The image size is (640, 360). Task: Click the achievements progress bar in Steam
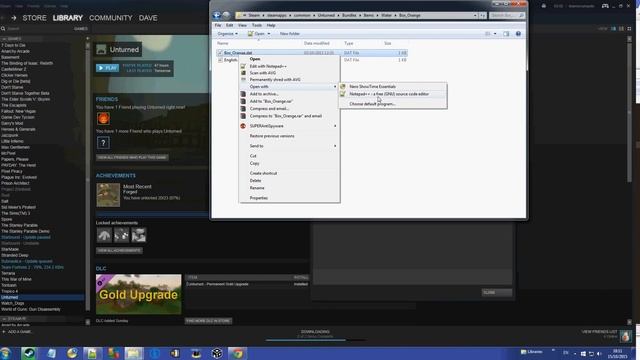coord(152,214)
